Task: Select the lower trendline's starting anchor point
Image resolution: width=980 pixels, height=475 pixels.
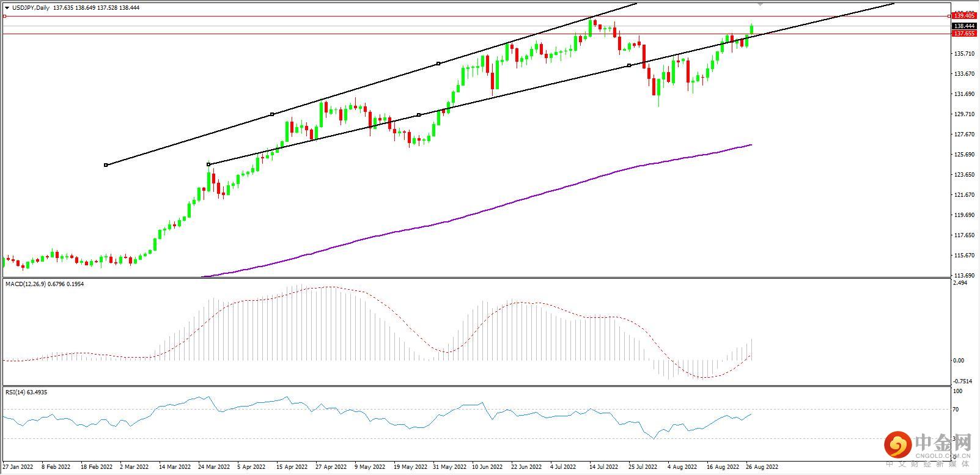Action: pos(208,164)
